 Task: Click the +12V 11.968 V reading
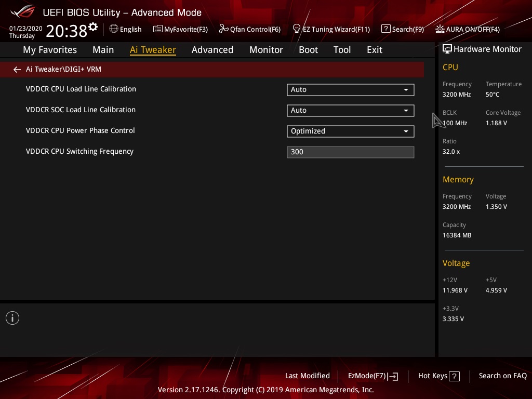tap(455, 290)
